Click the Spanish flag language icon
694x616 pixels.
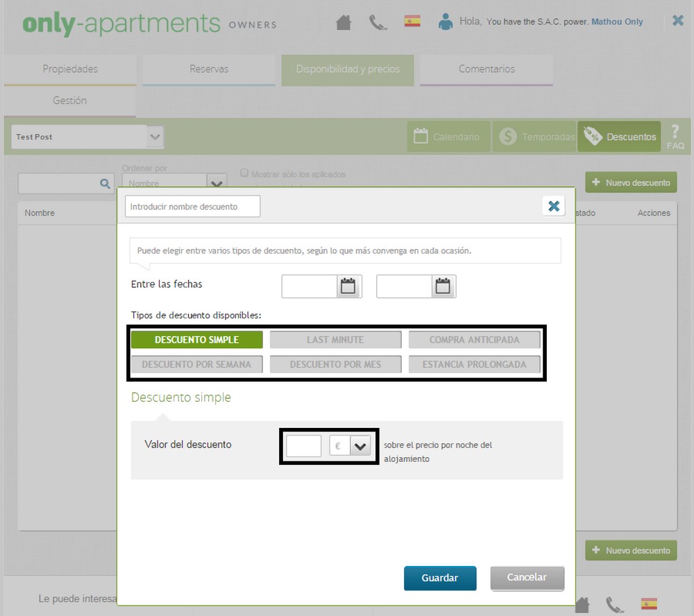pos(412,22)
